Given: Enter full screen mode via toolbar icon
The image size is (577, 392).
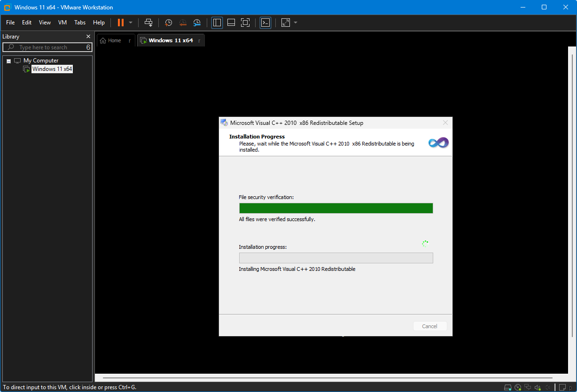Looking at the screenshot, I should [x=245, y=23].
